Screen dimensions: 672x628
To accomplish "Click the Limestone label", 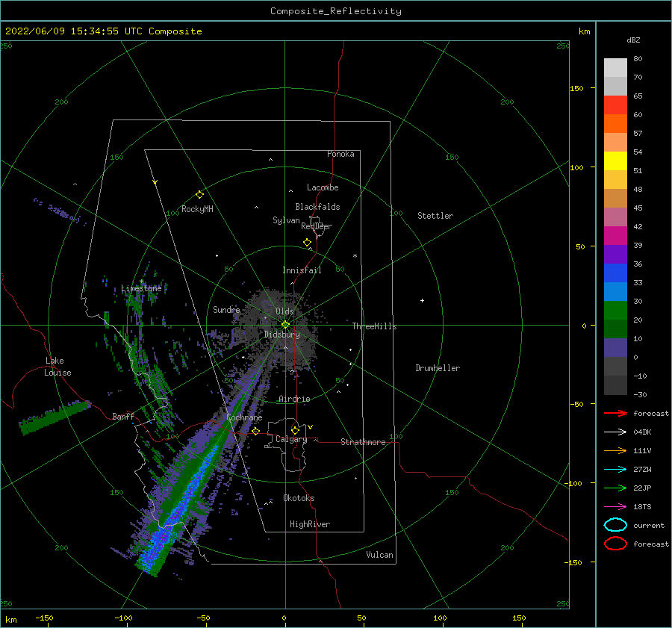I will coord(141,288).
